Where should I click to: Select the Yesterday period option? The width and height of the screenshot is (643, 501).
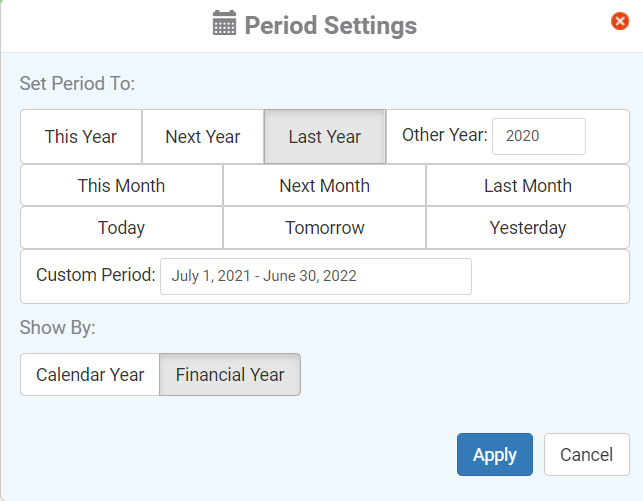pos(528,228)
